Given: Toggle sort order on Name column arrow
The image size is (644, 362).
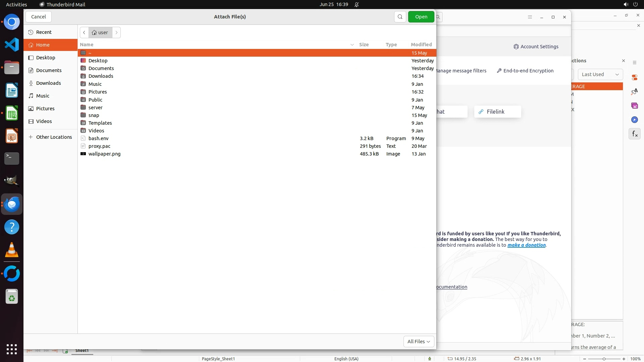Looking at the screenshot, I should pyautogui.click(x=352, y=45).
